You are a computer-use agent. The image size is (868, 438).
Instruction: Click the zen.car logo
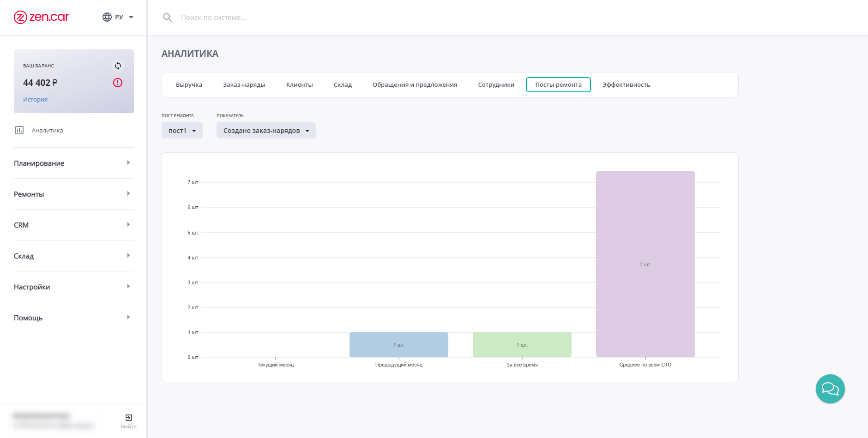point(41,17)
